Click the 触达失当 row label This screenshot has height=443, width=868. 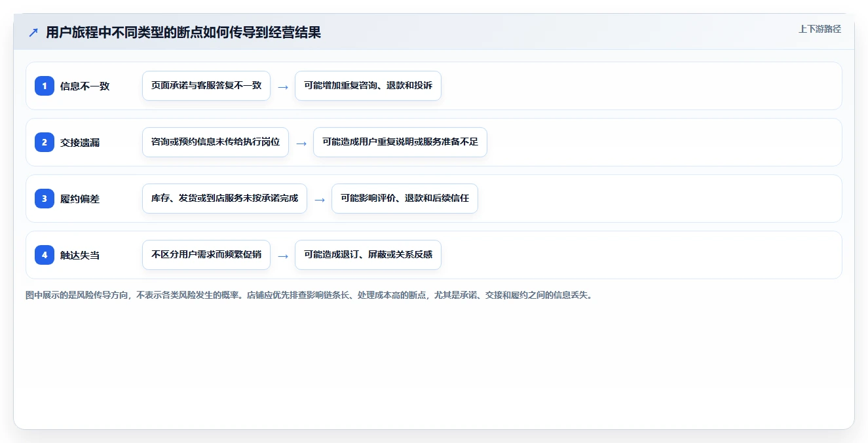[80, 255]
